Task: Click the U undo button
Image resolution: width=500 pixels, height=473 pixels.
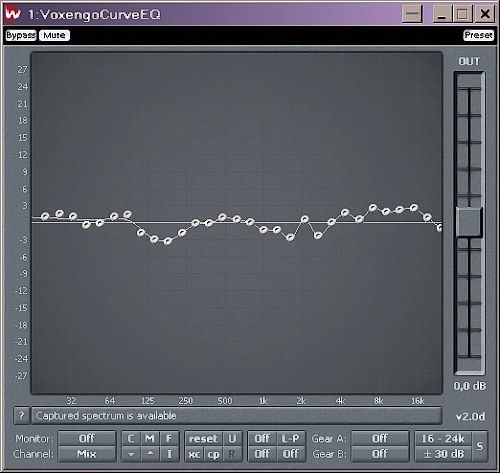Action: point(232,438)
